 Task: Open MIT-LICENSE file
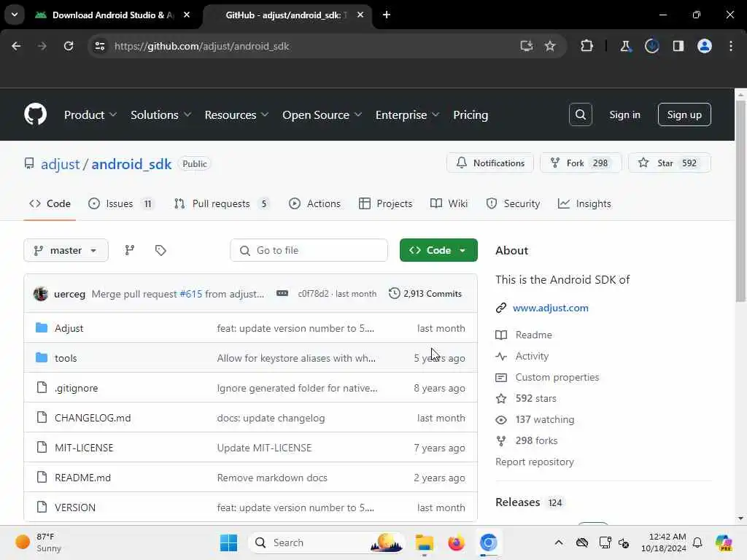84,448
